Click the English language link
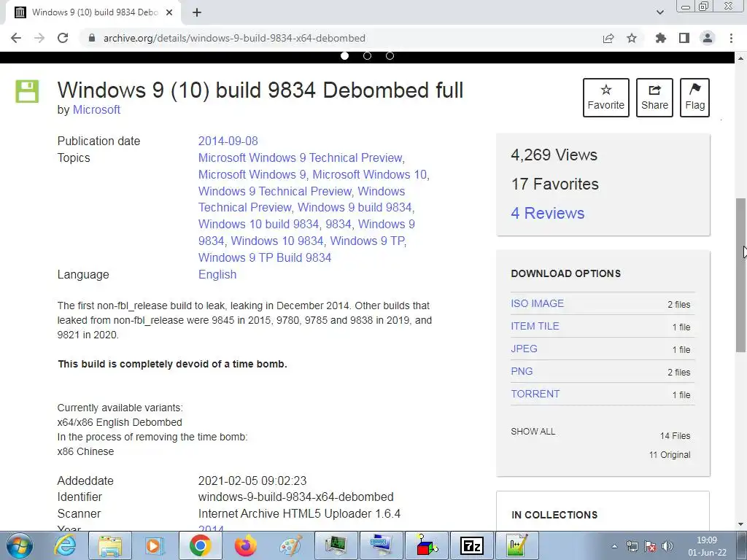Viewport: 747px width, 560px height. 217,275
